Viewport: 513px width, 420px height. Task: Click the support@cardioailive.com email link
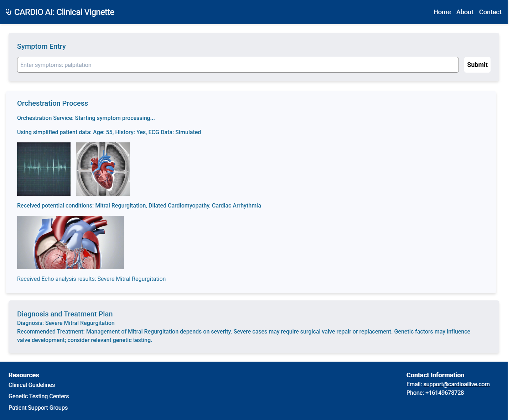pyautogui.click(x=456, y=384)
